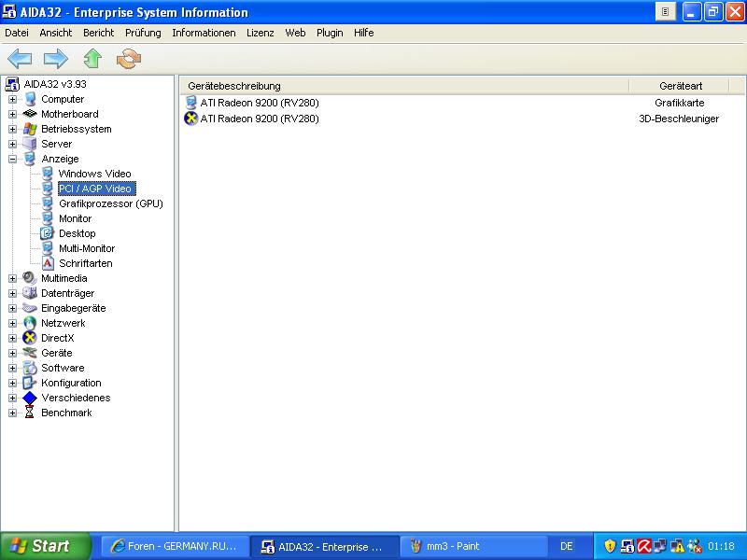The width and height of the screenshot is (747, 560).
Task: Click the Schriftarten letter A icon
Action: tap(48, 263)
